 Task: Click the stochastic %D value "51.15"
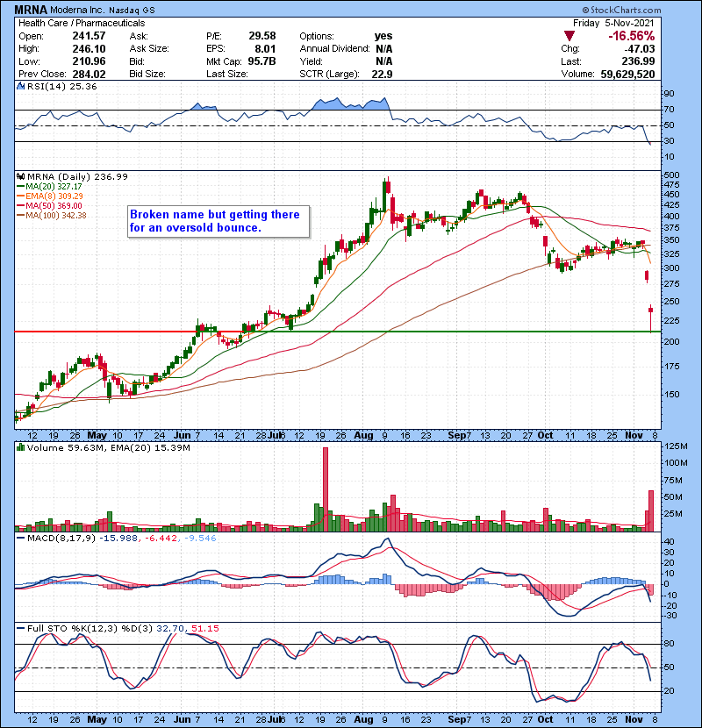pos(204,629)
